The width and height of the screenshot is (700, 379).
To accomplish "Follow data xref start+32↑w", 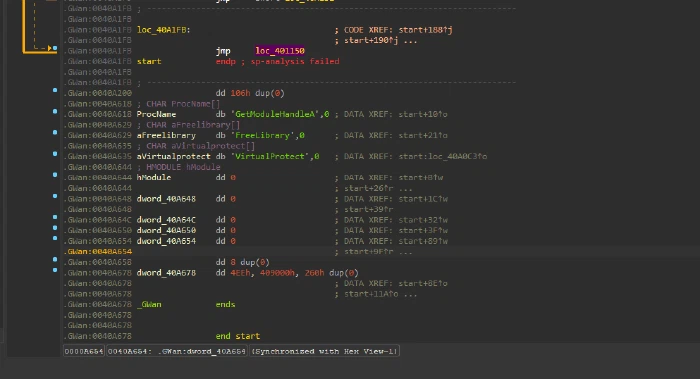I will click(x=423, y=220).
